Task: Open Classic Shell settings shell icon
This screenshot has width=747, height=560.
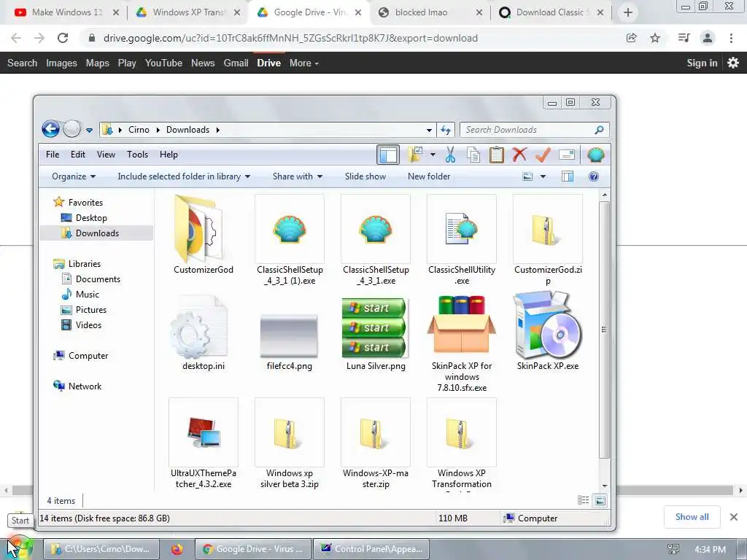Action: pyautogui.click(x=595, y=155)
